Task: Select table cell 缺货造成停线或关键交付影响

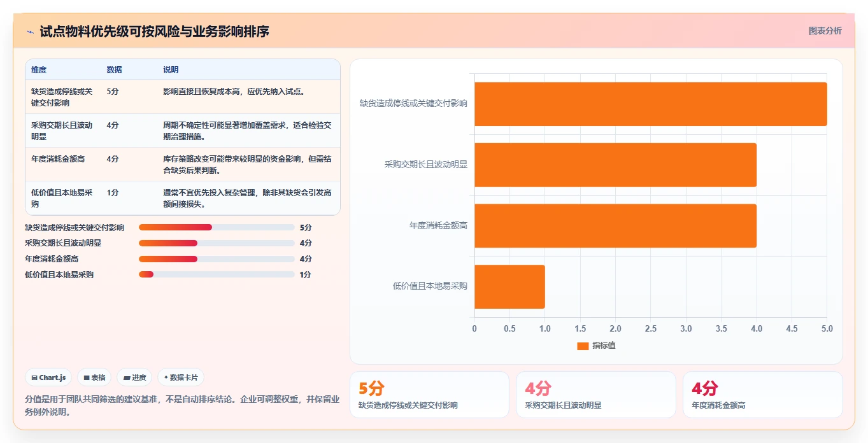Action: 62,97
